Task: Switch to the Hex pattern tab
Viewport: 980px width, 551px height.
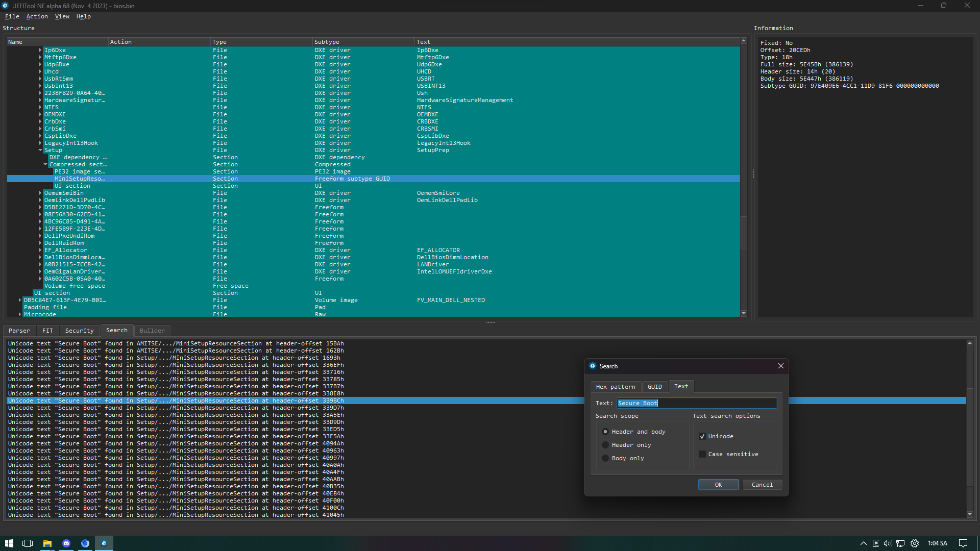Action: 615,387
